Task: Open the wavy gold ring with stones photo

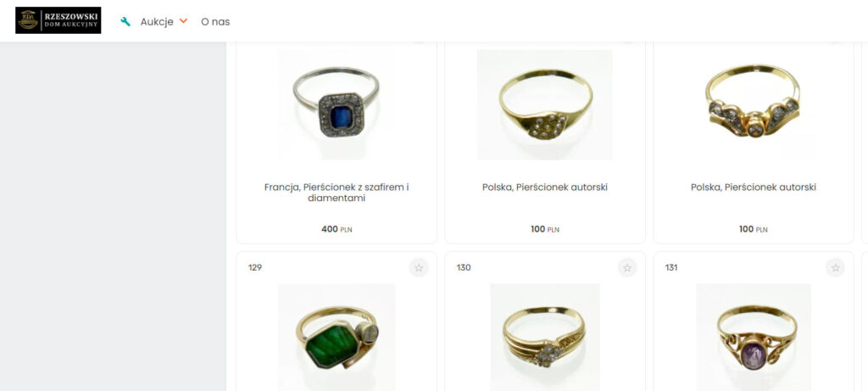Action: (x=754, y=104)
